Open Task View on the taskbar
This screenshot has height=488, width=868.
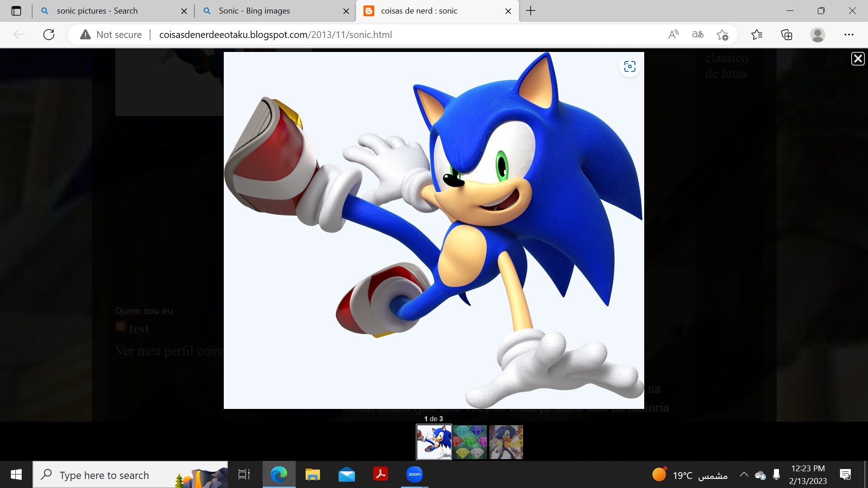244,474
